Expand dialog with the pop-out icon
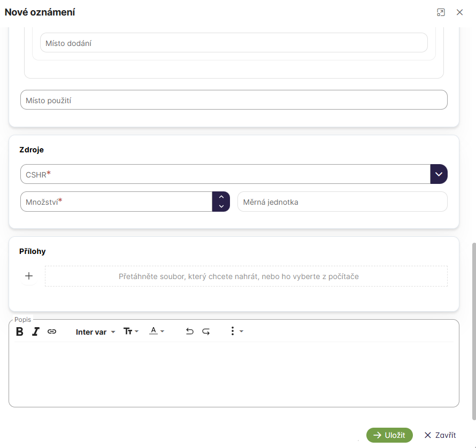The width and height of the screenshot is (476, 448). [x=441, y=12]
